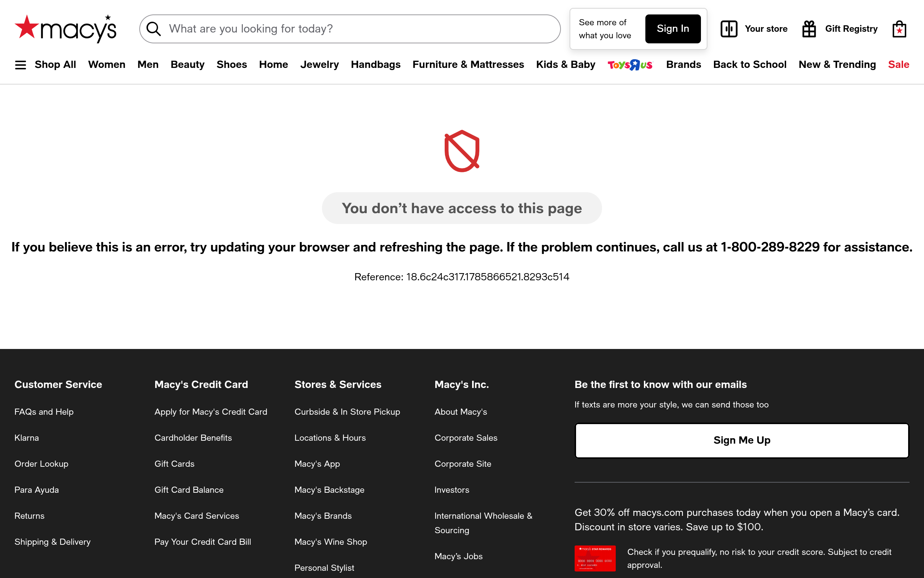The height and width of the screenshot is (578, 924).
Task: Click the Reference code text
Action: 462,277
